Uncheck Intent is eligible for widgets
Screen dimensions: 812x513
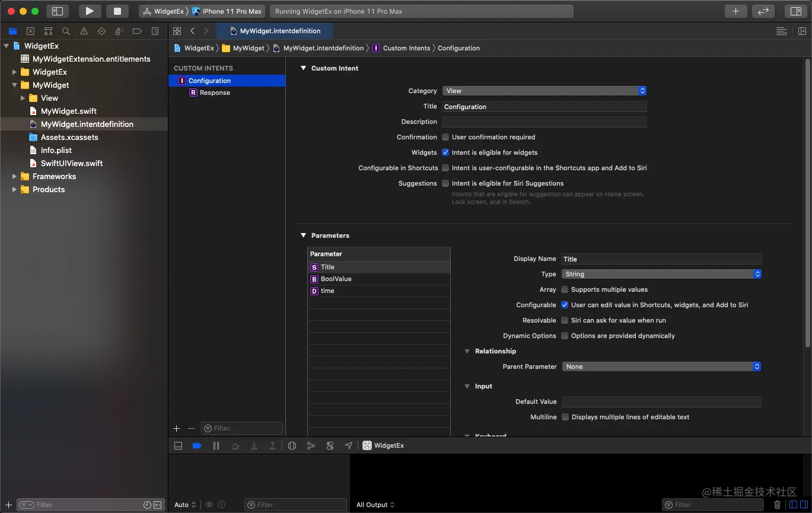pos(445,152)
